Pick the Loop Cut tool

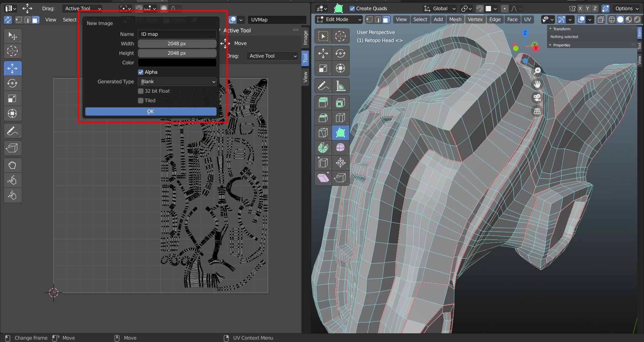[x=340, y=118]
